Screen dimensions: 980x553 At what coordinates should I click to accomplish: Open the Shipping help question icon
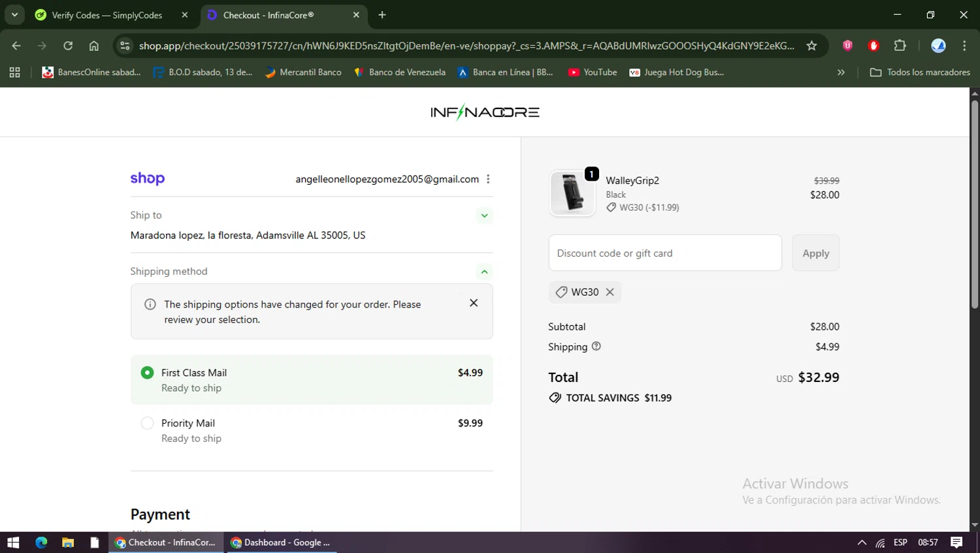(596, 346)
